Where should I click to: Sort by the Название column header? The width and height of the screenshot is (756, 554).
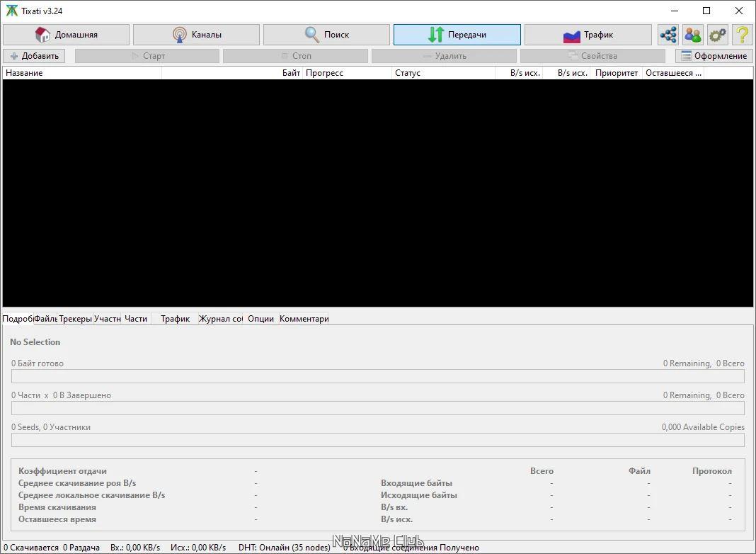pos(82,73)
